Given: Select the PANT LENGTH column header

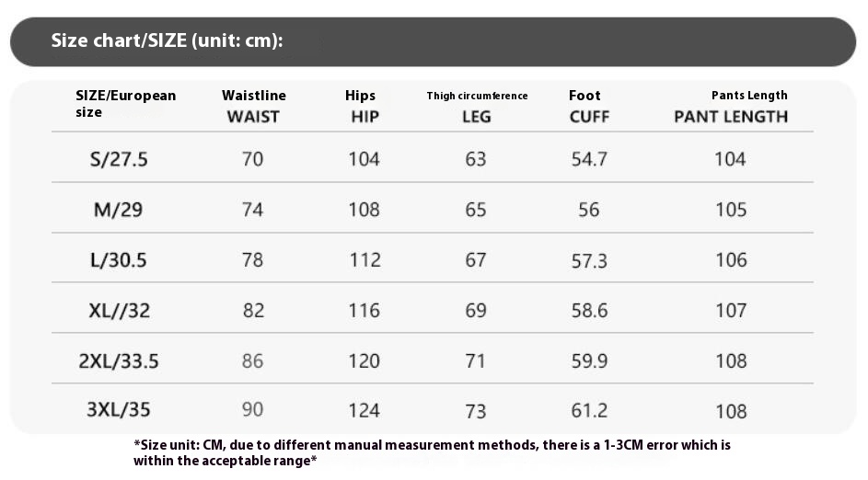Looking at the screenshot, I should pos(731,107).
